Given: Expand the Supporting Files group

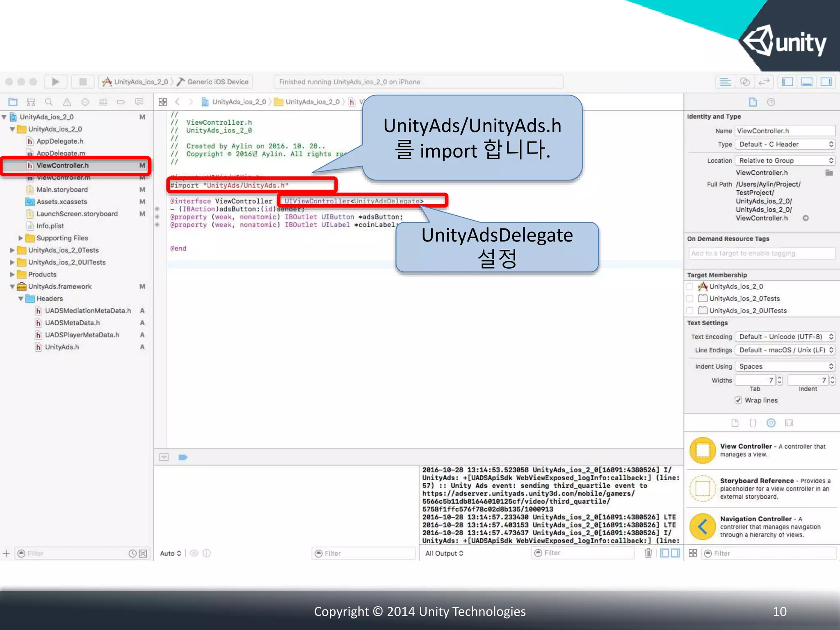Looking at the screenshot, I should pos(21,238).
